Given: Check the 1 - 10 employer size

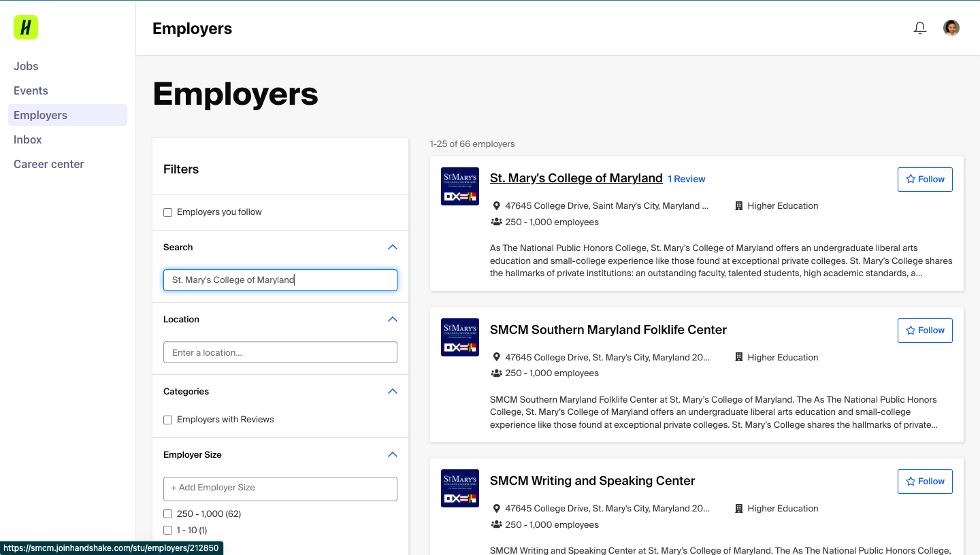Looking at the screenshot, I should tap(168, 530).
